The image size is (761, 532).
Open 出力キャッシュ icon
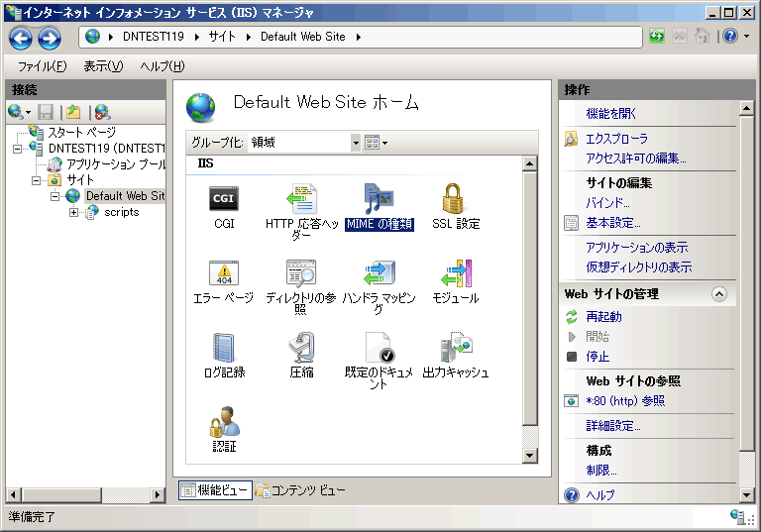(x=456, y=348)
